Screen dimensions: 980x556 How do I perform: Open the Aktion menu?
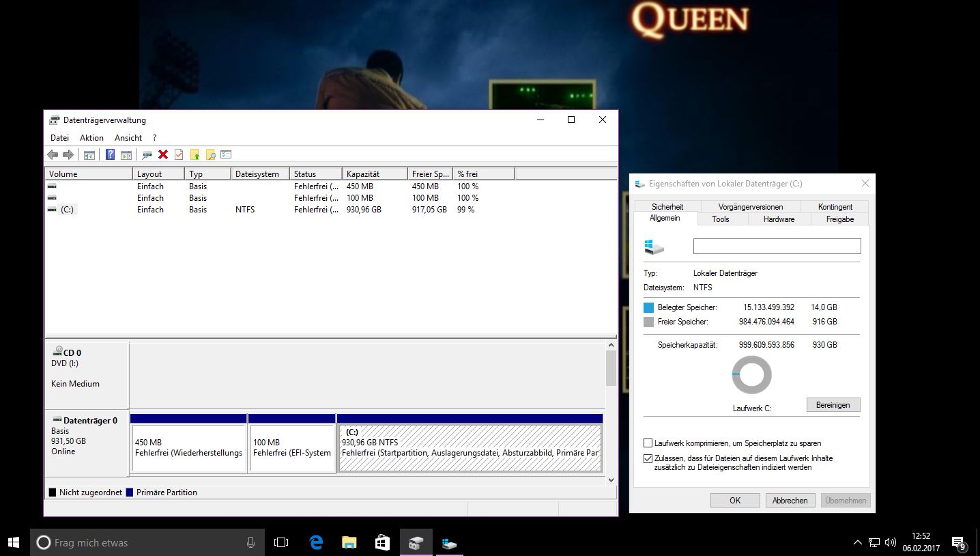[91, 137]
